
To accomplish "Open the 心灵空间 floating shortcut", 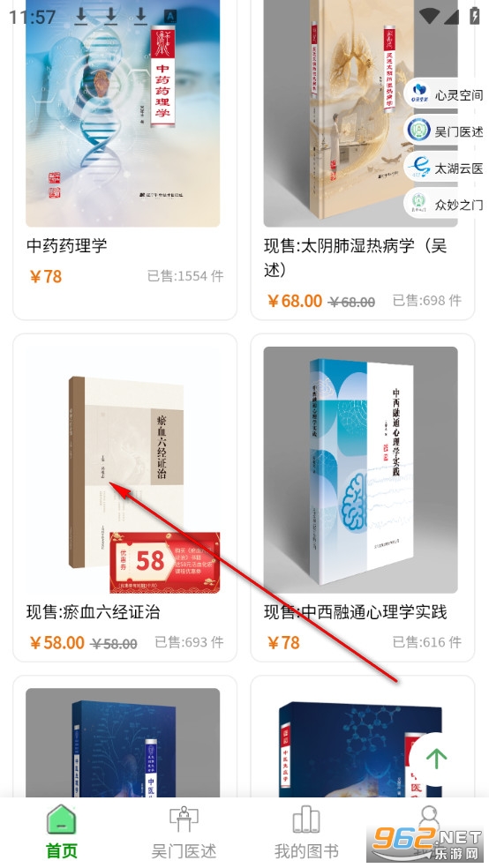I will [447, 95].
